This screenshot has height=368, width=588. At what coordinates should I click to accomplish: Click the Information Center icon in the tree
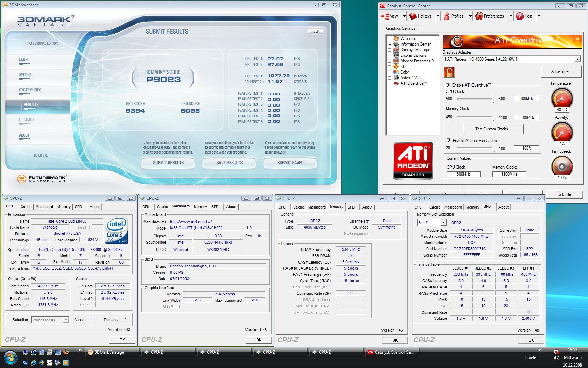396,44
